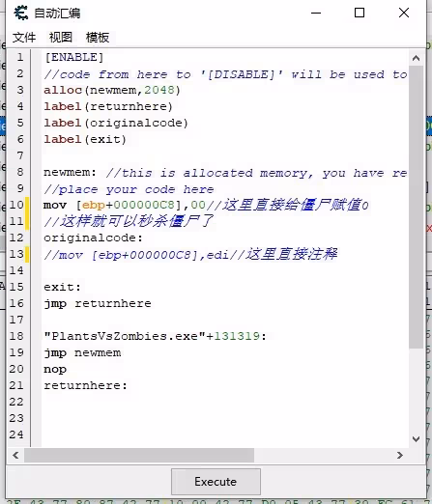This screenshot has width=432, height=504.
Task: Click the 'newmem:' label on line 8
Action: 70,173
